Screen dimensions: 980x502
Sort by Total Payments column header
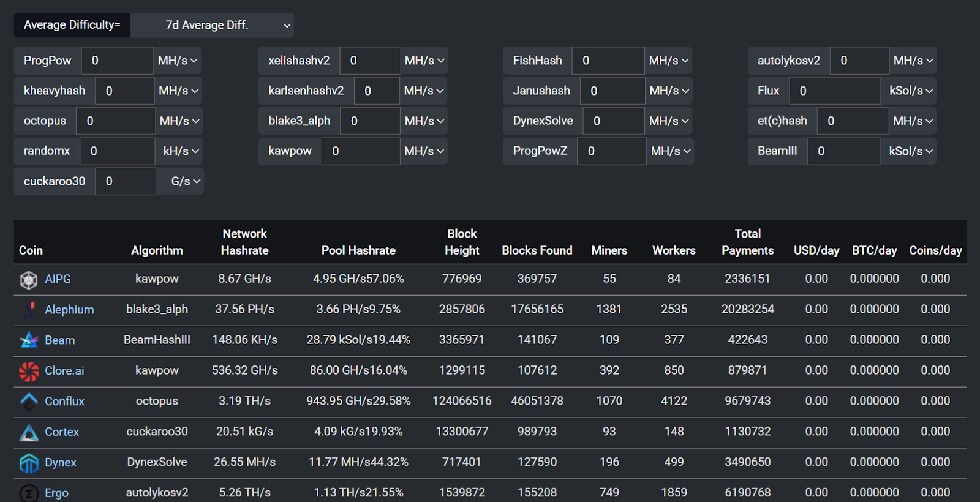[747, 242]
